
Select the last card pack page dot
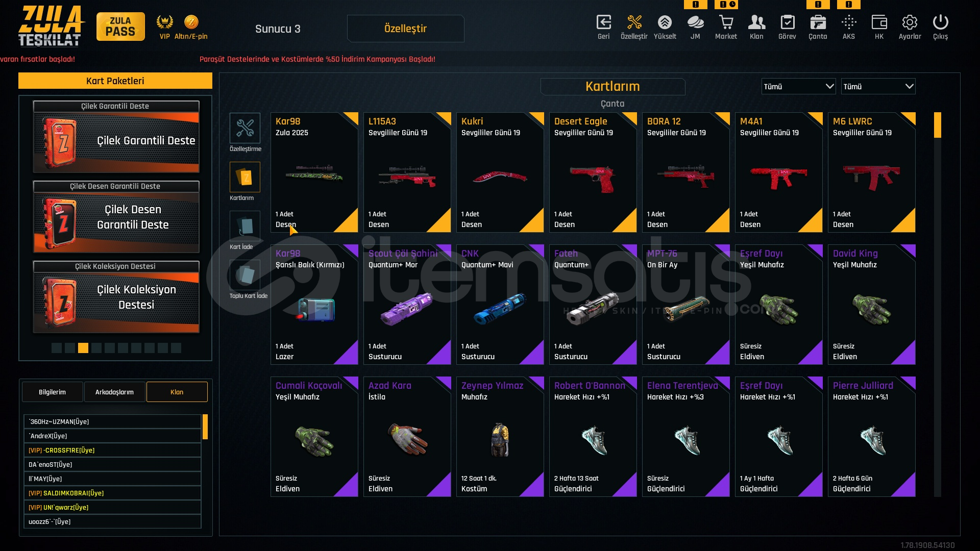pyautogui.click(x=176, y=348)
